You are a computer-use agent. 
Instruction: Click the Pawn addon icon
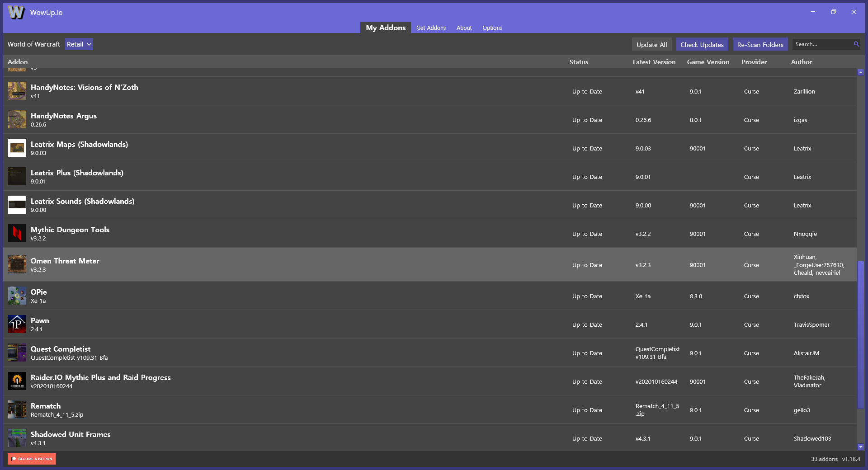(x=17, y=324)
